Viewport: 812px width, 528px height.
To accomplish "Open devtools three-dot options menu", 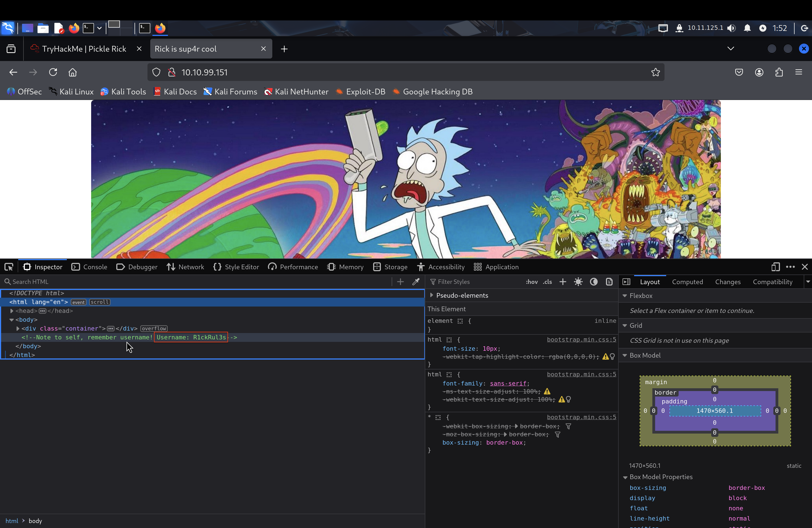I will (x=790, y=267).
